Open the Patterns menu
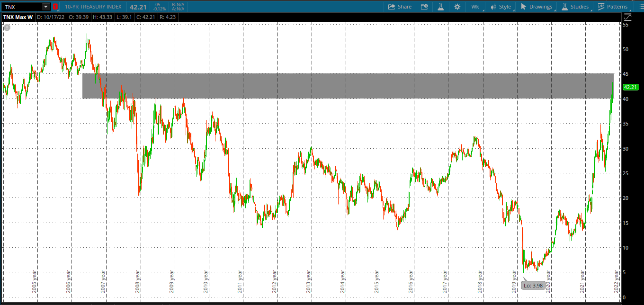 (x=613, y=7)
